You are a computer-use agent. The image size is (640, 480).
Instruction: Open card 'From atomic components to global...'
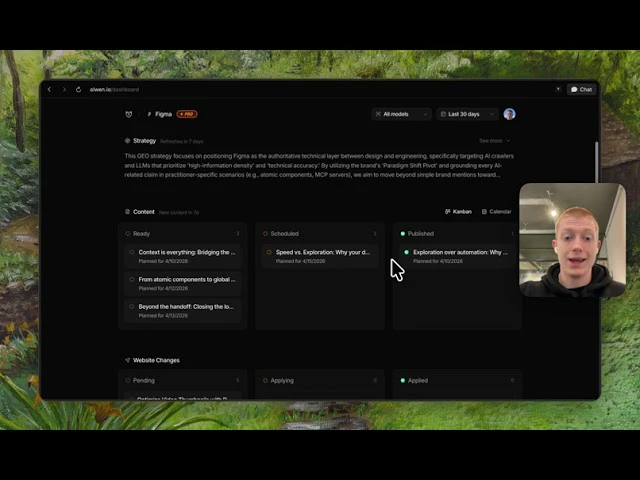(x=182, y=283)
